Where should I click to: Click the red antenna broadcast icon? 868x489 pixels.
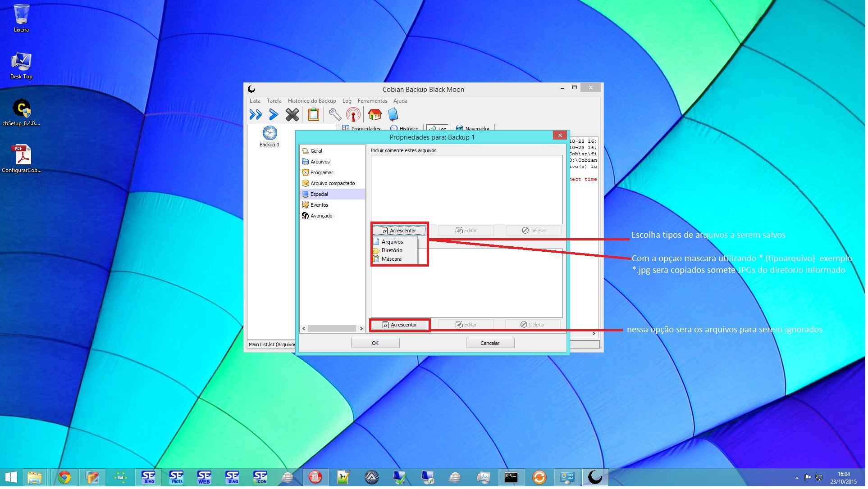pyautogui.click(x=353, y=115)
